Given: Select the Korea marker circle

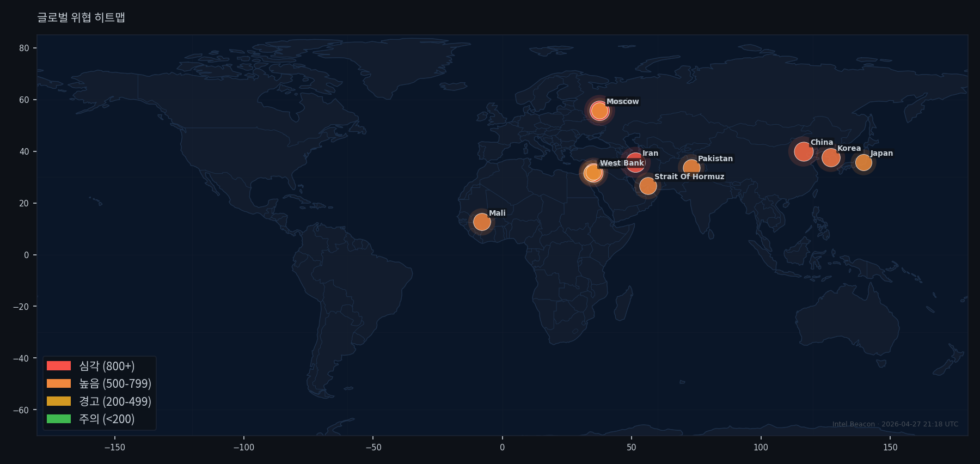Looking at the screenshot, I should pyautogui.click(x=831, y=158).
